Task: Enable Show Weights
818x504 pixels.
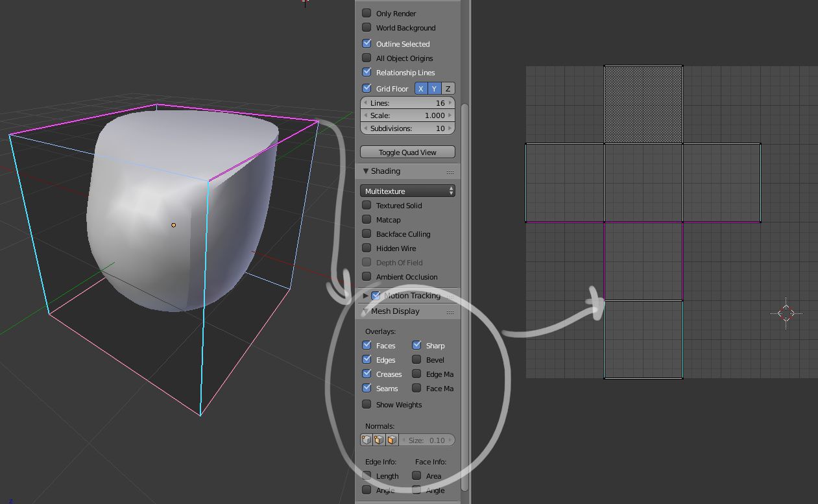Action: pyautogui.click(x=367, y=404)
